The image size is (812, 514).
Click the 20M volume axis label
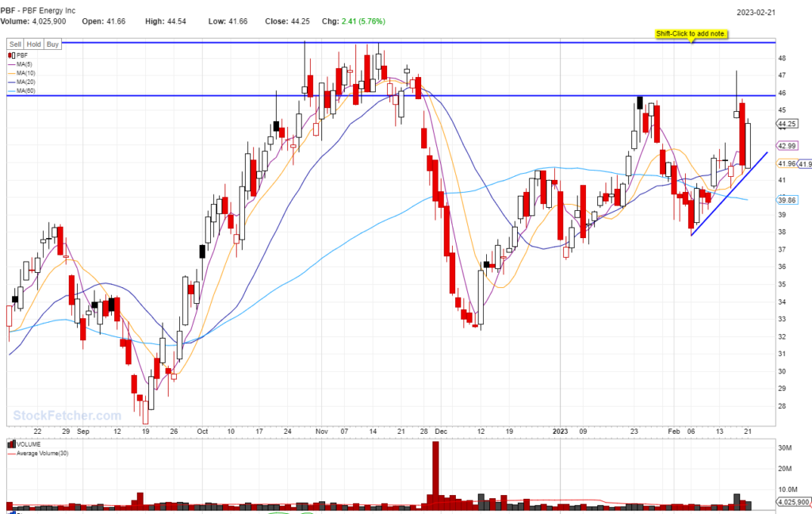pyautogui.click(x=784, y=469)
